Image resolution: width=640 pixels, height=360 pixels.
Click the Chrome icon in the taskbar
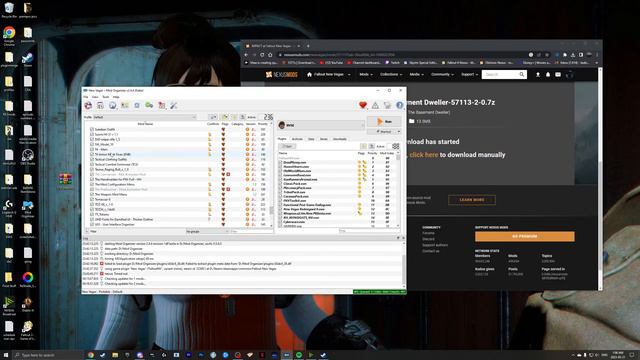pyautogui.click(x=91, y=355)
